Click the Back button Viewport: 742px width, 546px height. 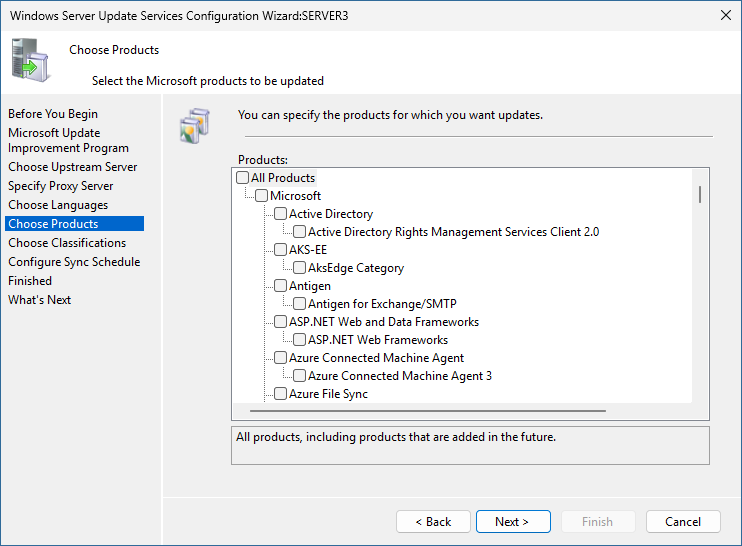pyautogui.click(x=433, y=521)
